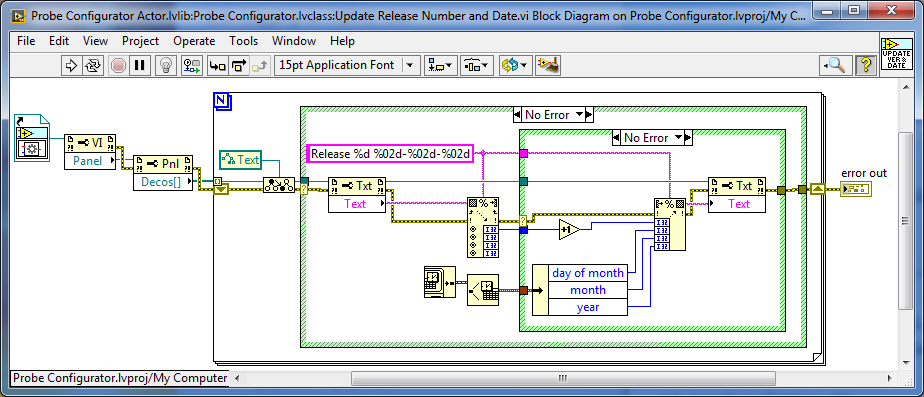Click the Step Out button
Viewport: 924px width, 397px height.
(x=259, y=65)
